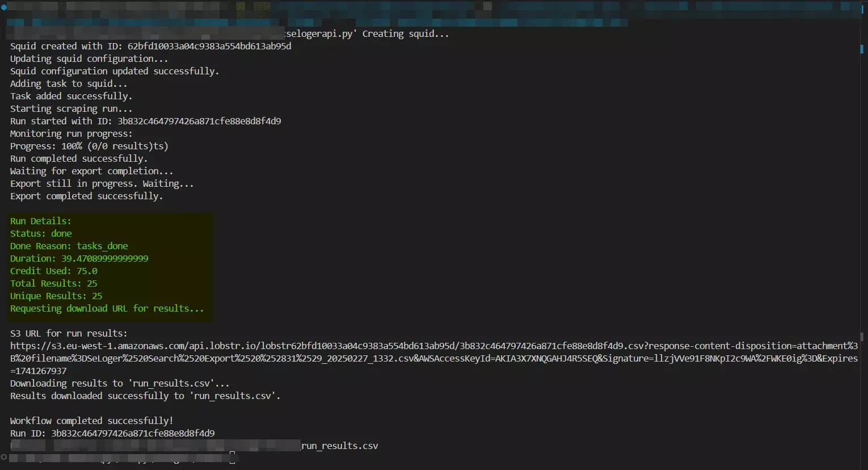Image resolution: width=868 pixels, height=470 pixels.
Task: Click the "Starting scraping run..." line
Action: pyautogui.click(x=71, y=109)
